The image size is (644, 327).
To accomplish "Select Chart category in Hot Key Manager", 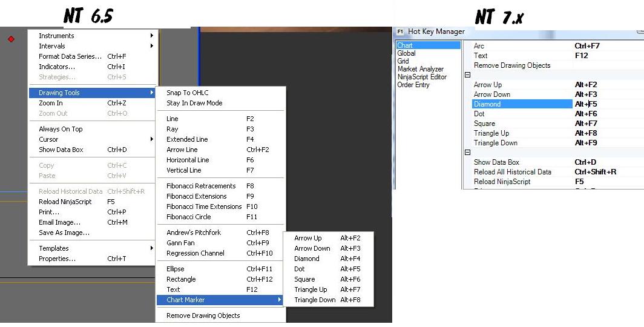I will [429, 45].
